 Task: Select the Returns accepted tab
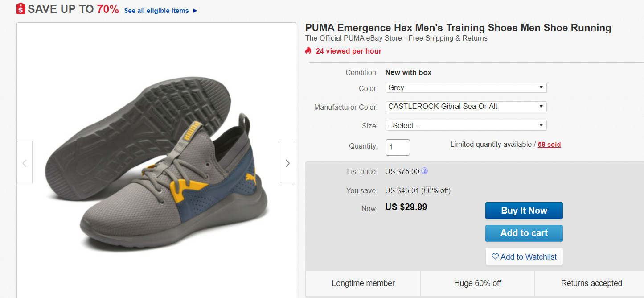click(x=591, y=283)
